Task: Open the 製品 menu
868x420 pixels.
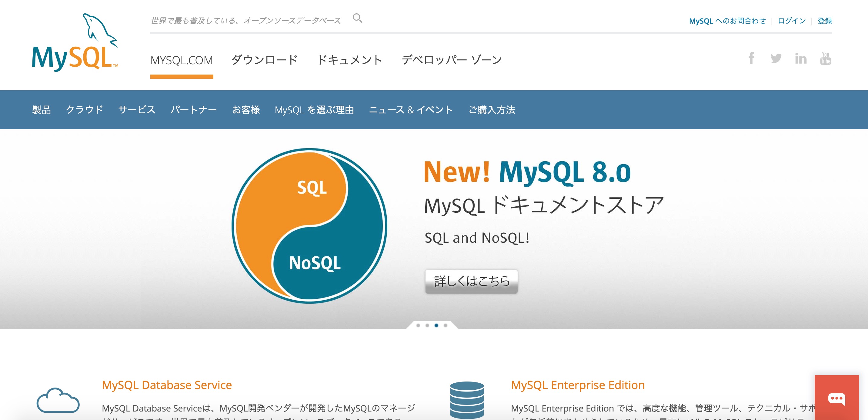Action: 42,110
